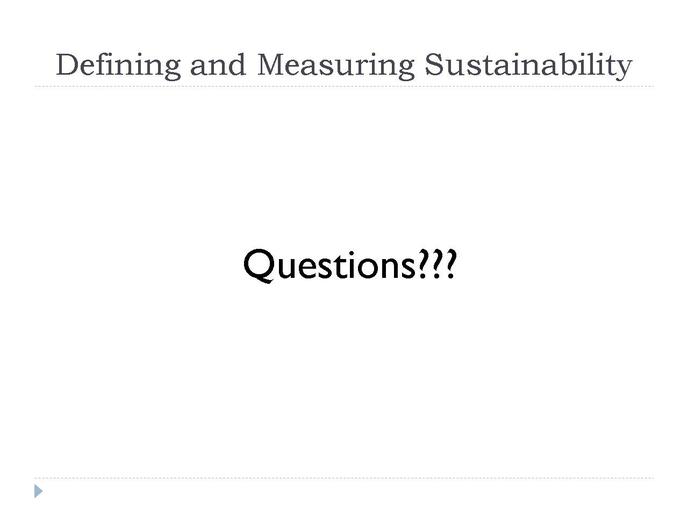The height and width of the screenshot is (516, 688).
Task: Click the letter 'g' ending 'Defining'
Action: (172, 70)
